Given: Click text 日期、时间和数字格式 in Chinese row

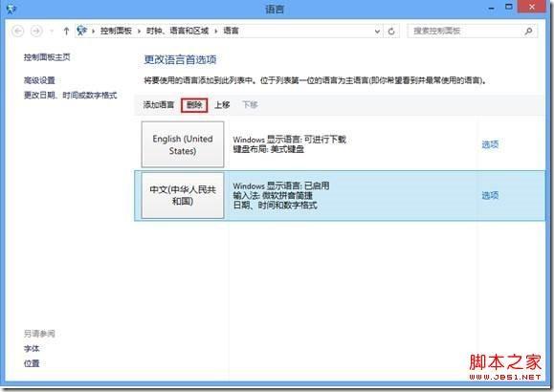Looking at the screenshot, I should point(275,206).
